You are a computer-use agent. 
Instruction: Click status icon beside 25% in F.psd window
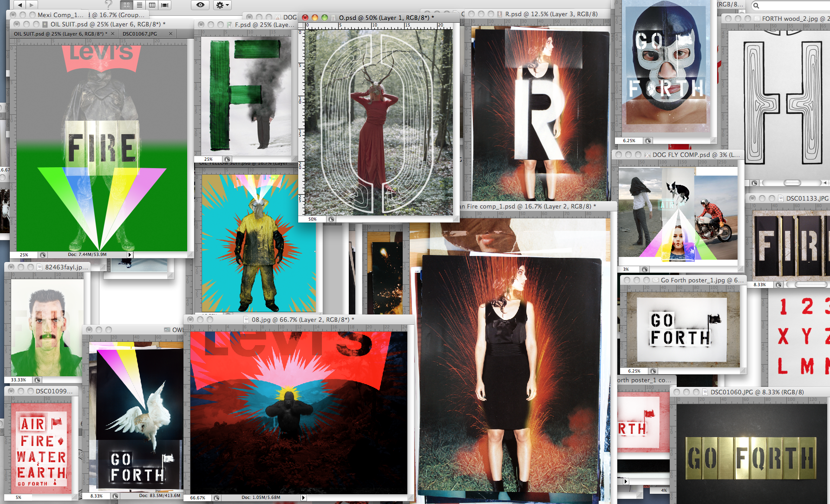point(227,159)
